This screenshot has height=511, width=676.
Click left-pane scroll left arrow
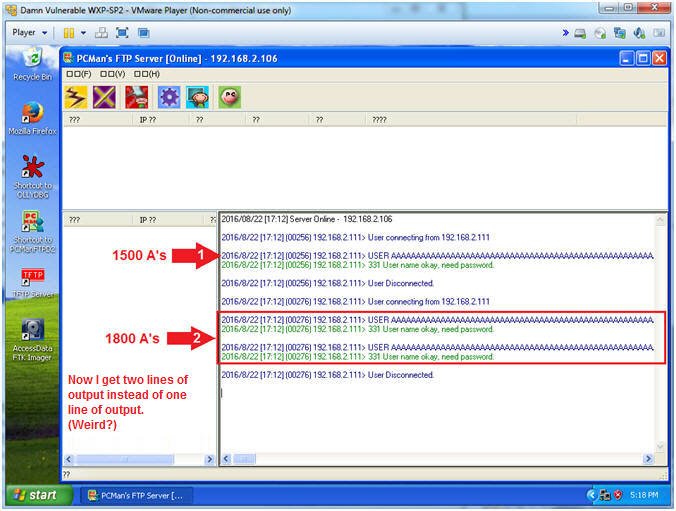pos(69,459)
